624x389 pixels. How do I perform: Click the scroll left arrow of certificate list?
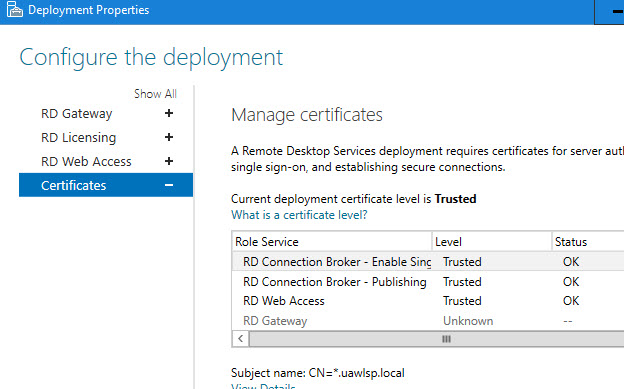click(240, 339)
